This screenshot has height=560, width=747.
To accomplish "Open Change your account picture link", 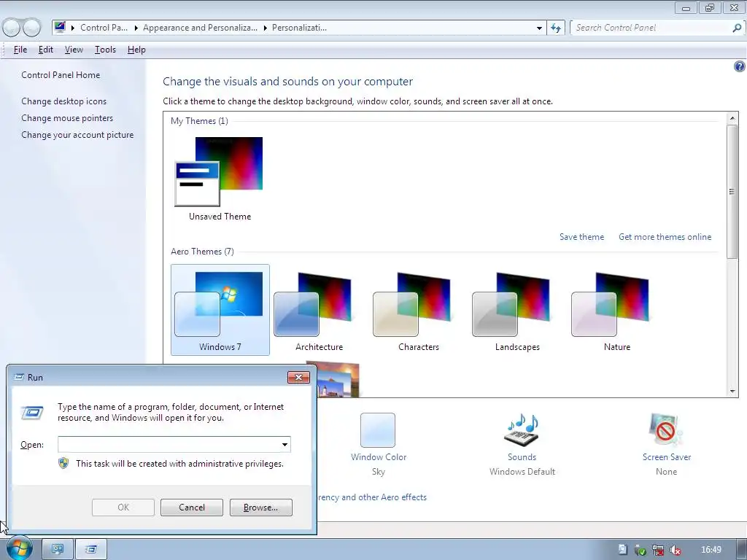I will click(x=77, y=135).
